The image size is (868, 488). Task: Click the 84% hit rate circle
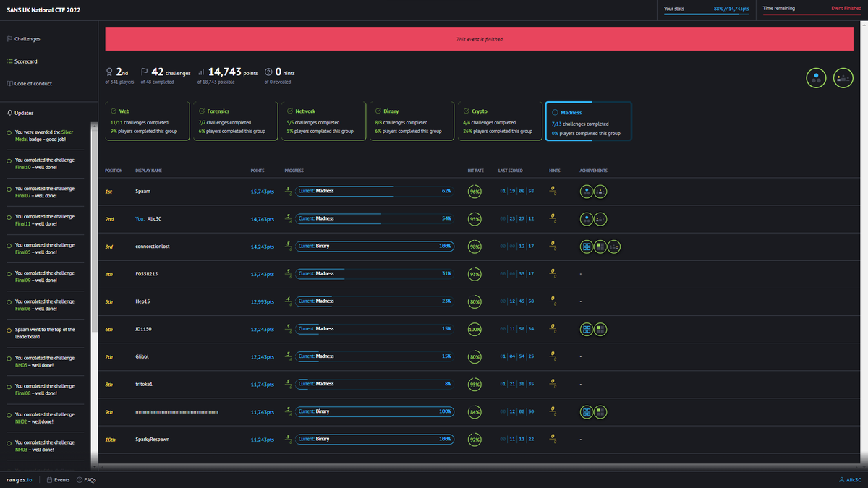pos(475,411)
